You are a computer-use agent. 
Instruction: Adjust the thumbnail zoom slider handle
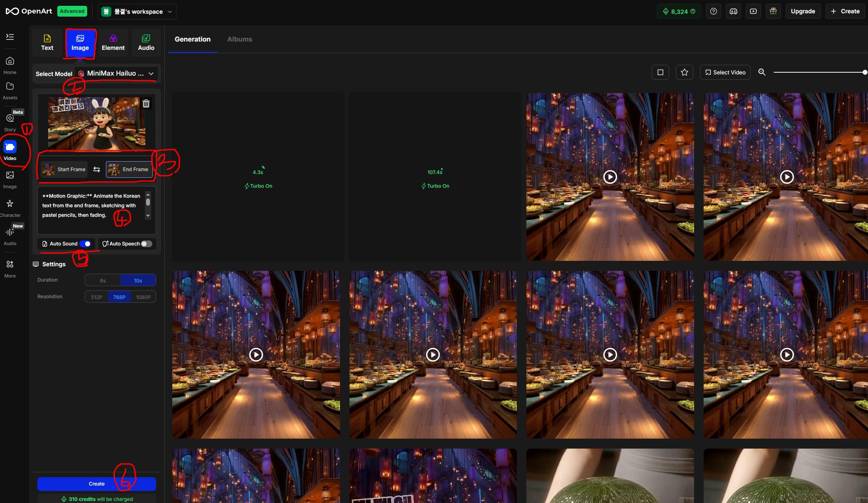tap(865, 72)
